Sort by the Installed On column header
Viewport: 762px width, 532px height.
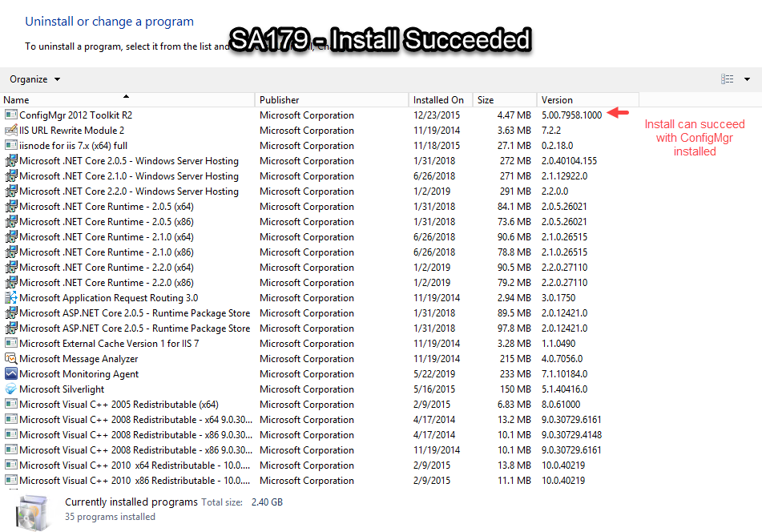point(439,100)
